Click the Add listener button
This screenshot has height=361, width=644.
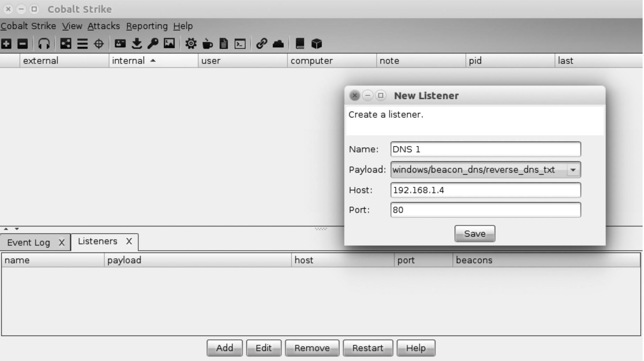224,348
